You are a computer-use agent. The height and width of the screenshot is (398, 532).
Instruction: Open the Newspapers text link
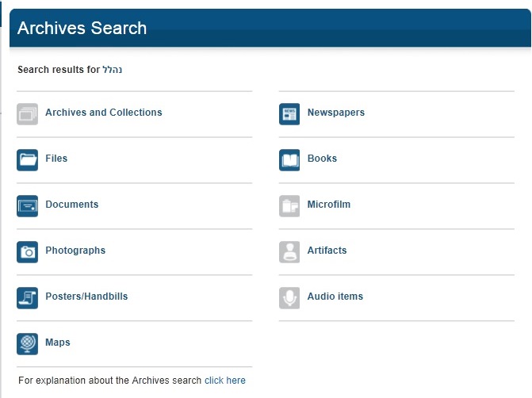click(x=335, y=113)
